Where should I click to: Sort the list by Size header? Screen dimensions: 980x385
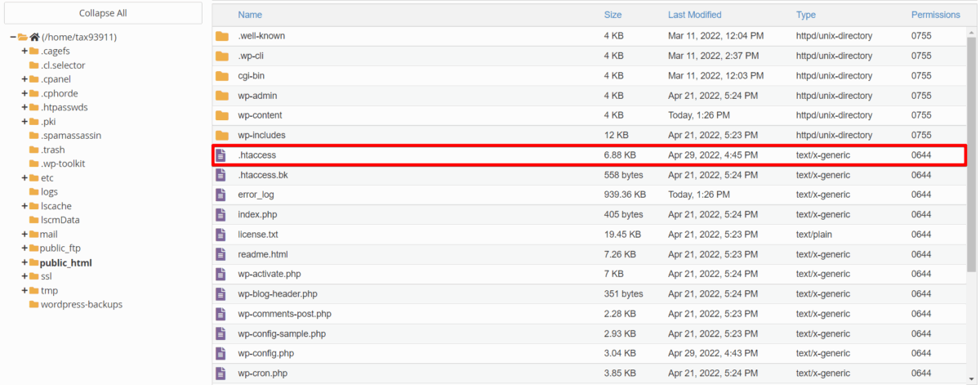(612, 15)
